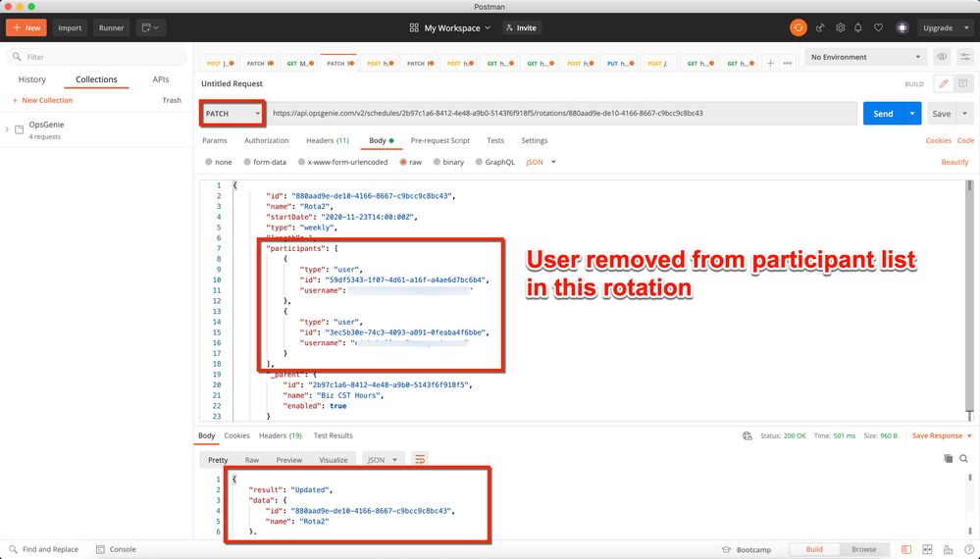The image size is (980, 559).
Task: Open the Upgrade dropdown arrow
Action: [967, 27]
